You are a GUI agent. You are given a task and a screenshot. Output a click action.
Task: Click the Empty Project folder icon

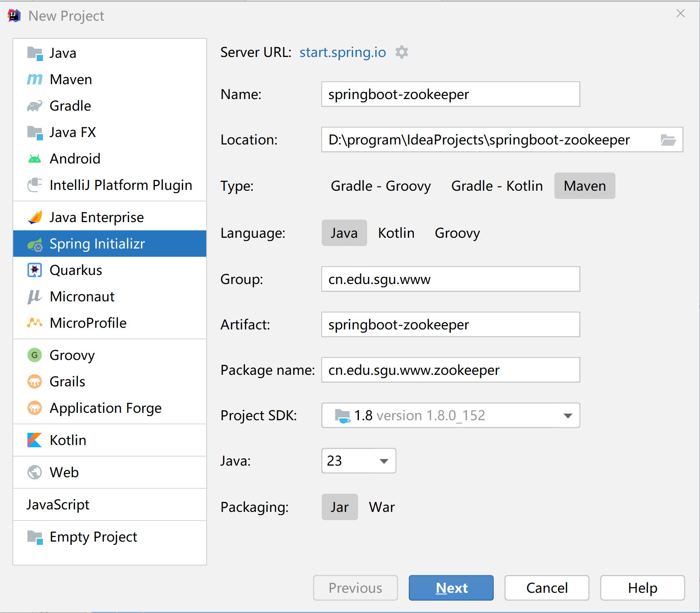[x=35, y=537]
